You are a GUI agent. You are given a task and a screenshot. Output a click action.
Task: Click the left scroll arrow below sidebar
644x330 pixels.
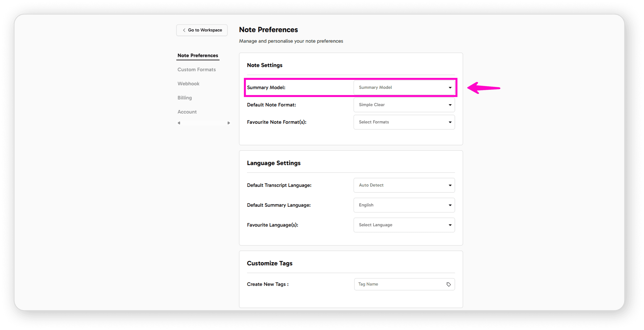179,123
